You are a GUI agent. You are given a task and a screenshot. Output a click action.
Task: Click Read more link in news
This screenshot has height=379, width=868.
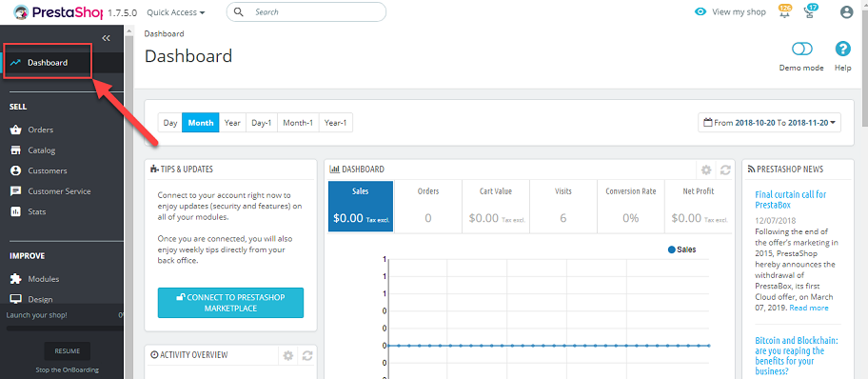point(809,308)
